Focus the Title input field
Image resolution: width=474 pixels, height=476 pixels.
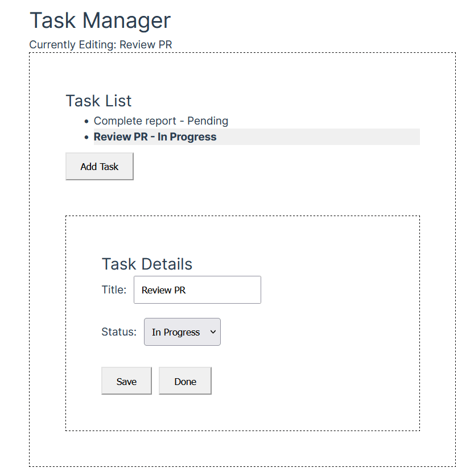pos(197,290)
